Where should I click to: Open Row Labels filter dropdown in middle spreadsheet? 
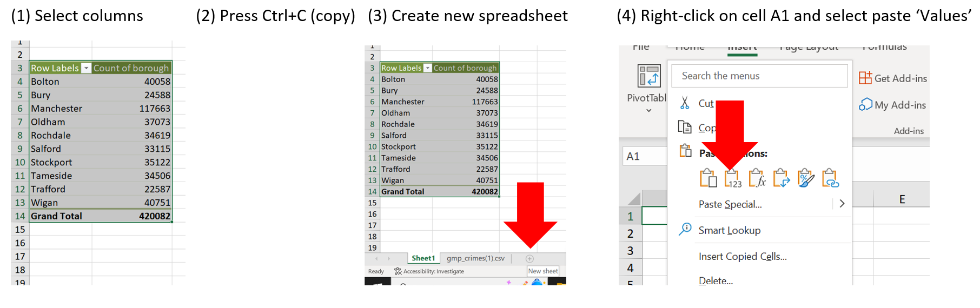pos(427,68)
